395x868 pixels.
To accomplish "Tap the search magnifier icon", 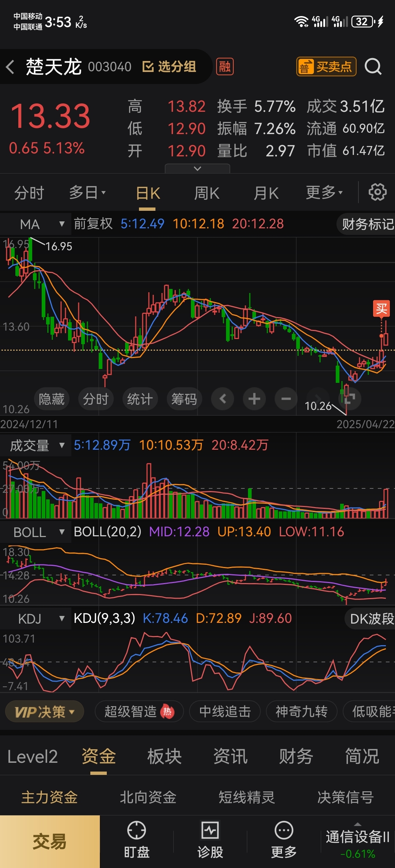I will [x=373, y=66].
